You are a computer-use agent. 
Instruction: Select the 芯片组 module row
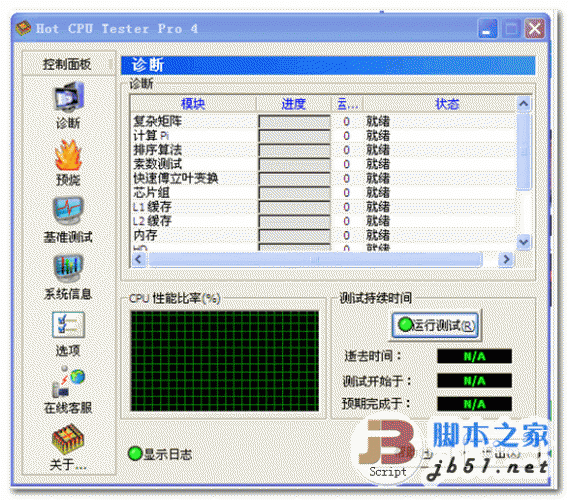click(x=323, y=192)
